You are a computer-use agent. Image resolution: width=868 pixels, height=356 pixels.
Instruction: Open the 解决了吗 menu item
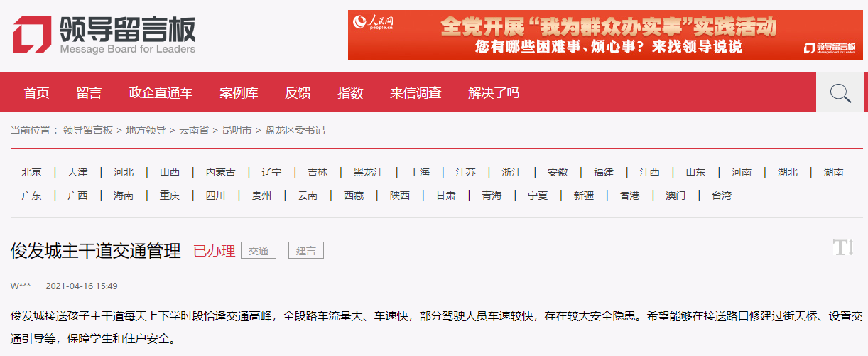494,93
